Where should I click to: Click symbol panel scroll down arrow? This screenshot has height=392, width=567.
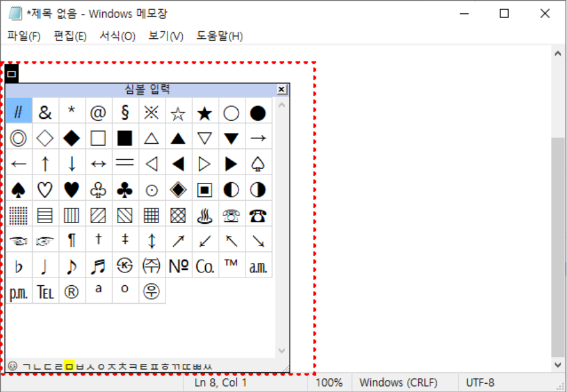pos(282,350)
